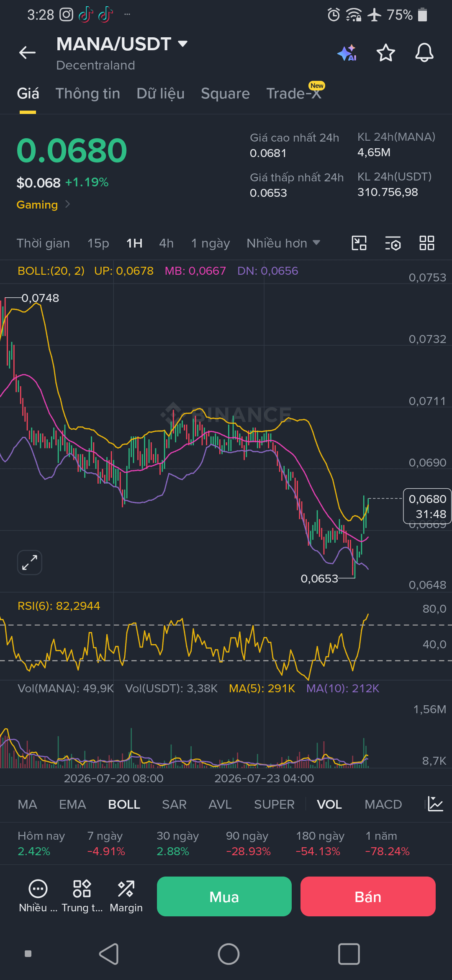
Task: Expand chart to fullscreen
Action: tap(30, 562)
